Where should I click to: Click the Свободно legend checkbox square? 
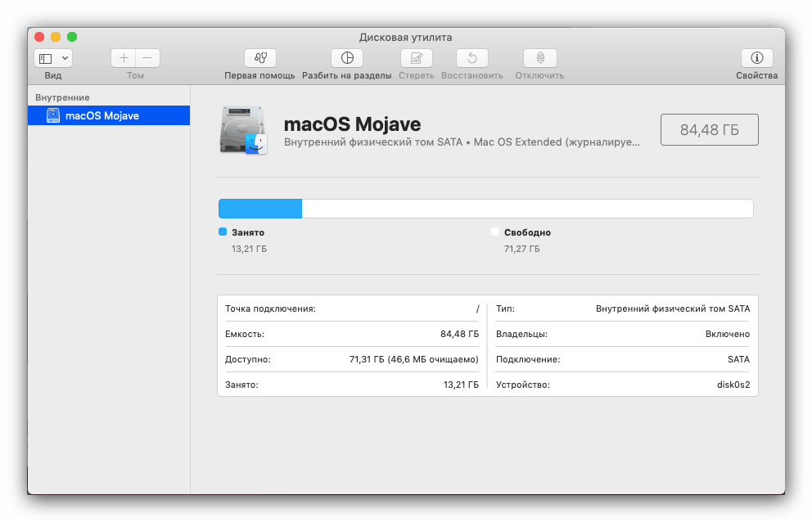pos(494,232)
